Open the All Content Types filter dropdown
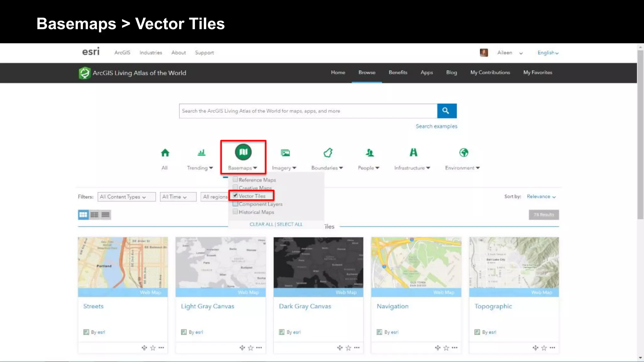The image size is (644, 362). click(x=127, y=197)
